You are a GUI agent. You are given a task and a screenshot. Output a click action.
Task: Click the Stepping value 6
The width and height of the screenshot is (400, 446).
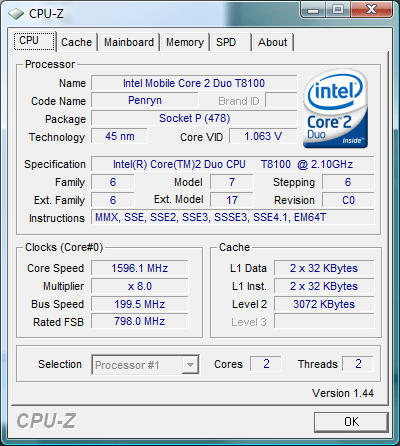click(348, 182)
